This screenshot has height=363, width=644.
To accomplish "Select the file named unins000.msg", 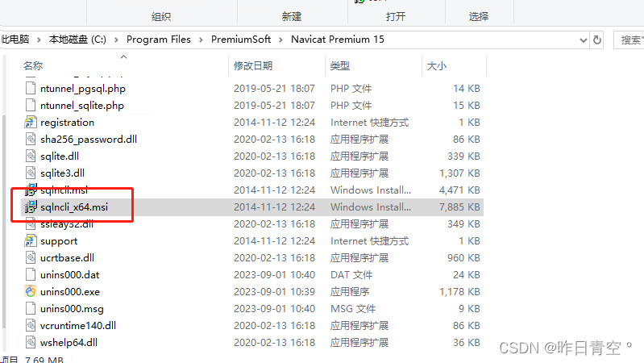I will point(72,308).
